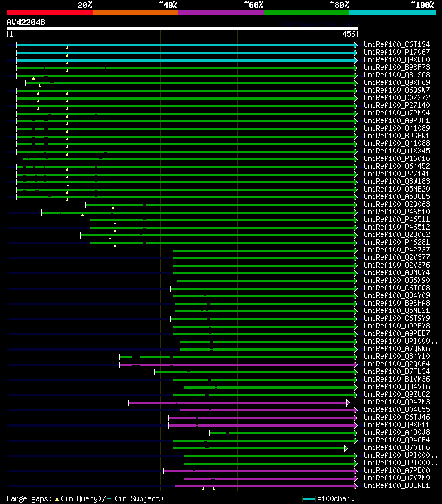Open hit UniRef100_B9SF73

coord(396,68)
